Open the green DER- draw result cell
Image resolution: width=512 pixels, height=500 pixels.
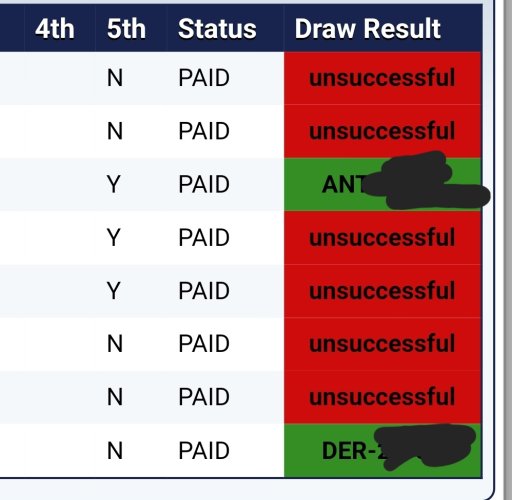tap(382, 451)
